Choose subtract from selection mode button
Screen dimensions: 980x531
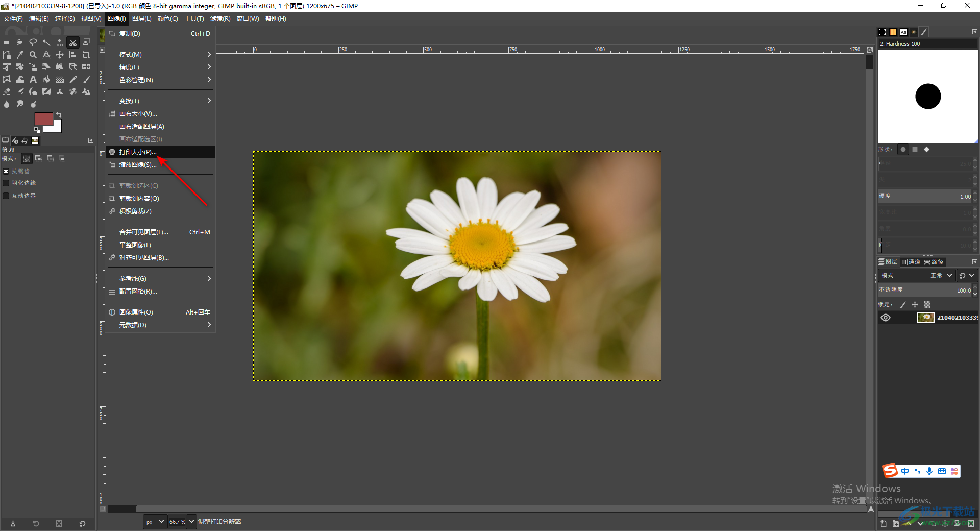[50, 158]
